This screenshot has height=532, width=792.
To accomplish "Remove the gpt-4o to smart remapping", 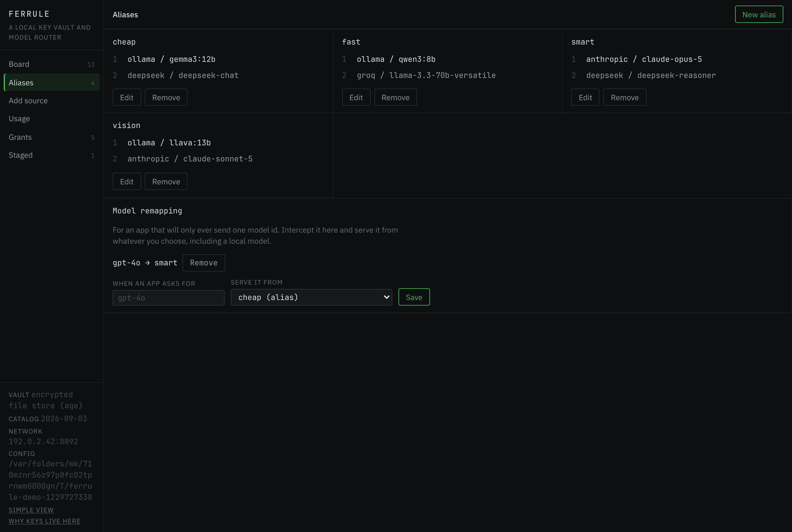I will click(204, 263).
